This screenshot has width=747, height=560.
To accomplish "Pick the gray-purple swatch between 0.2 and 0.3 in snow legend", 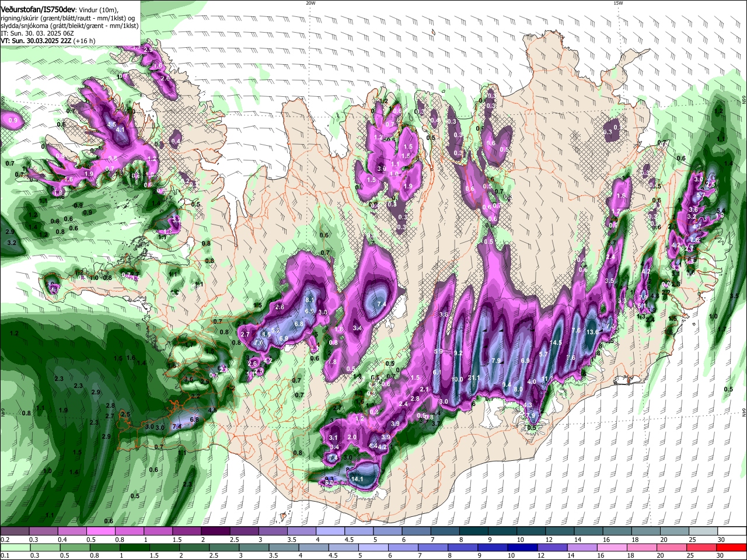I will click(15, 531).
